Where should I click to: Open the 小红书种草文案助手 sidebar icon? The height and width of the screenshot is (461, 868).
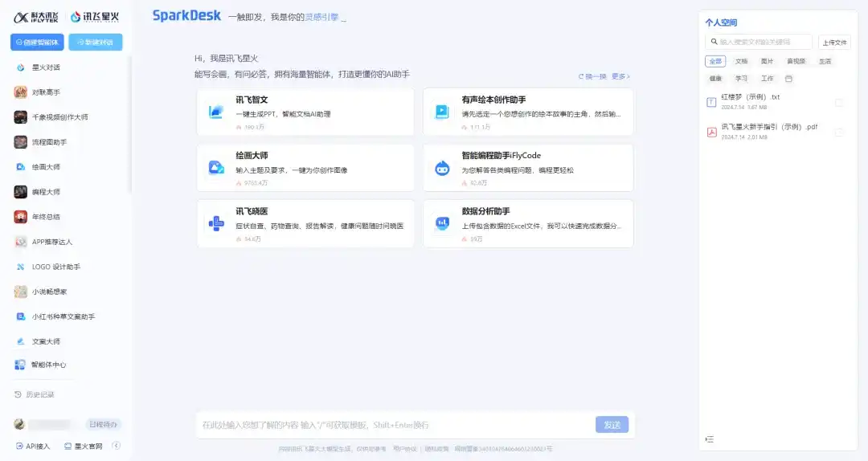tap(20, 316)
